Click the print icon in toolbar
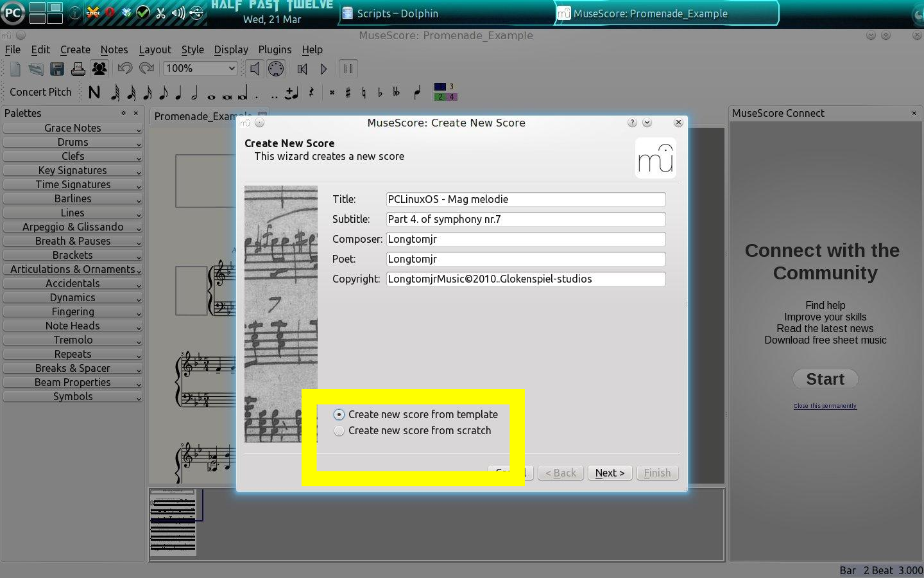Image resolution: width=924 pixels, height=578 pixels. point(78,69)
